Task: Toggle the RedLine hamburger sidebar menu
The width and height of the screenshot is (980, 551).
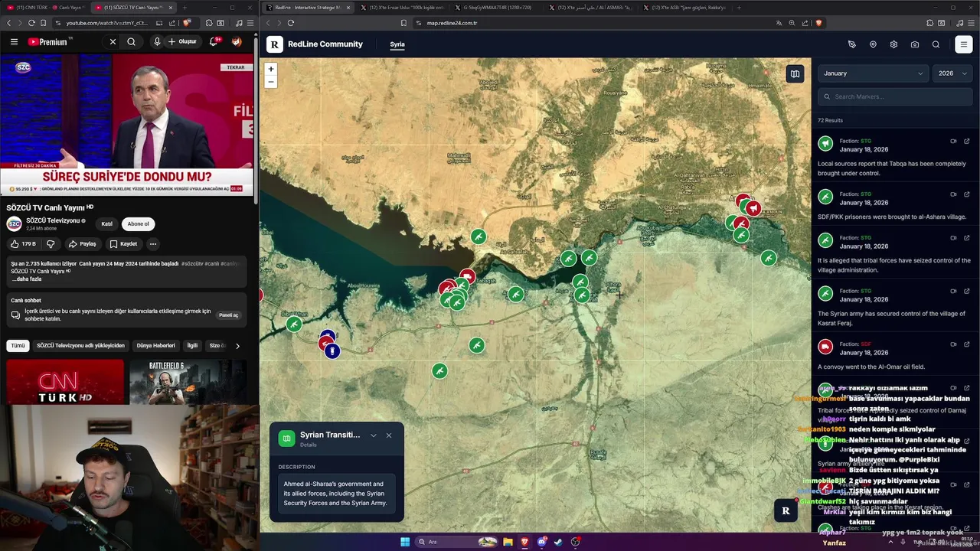Action: point(964,44)
